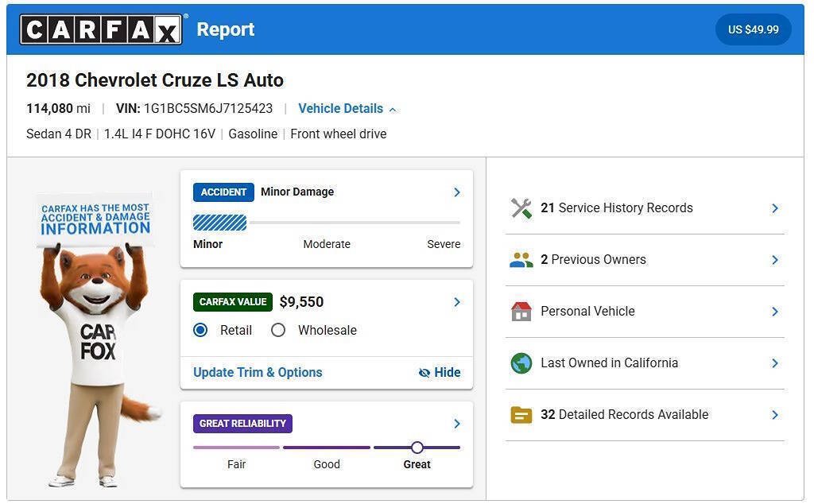
Task: Click the 2 Previous Owners text
Action: click(x=593, y=259)
